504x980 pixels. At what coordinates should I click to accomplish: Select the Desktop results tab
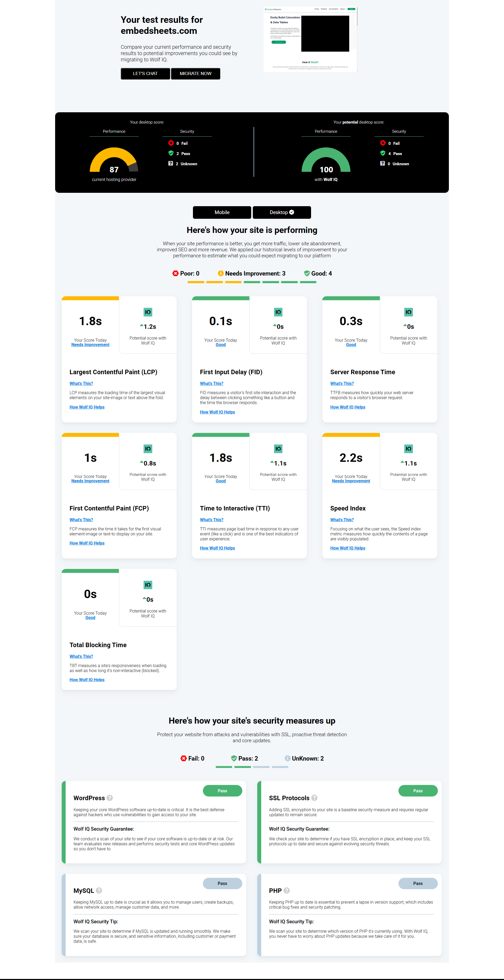[282, 212]
